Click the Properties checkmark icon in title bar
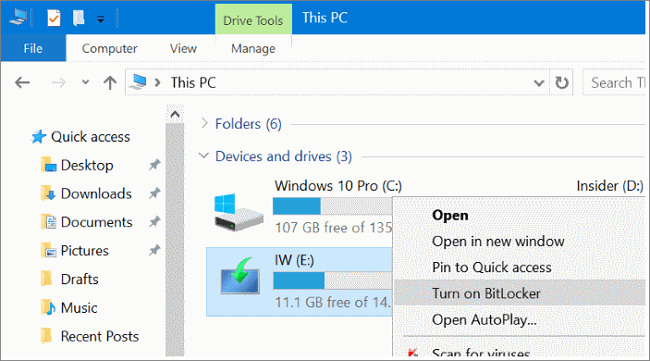This screenshot has height=361, width=650. pyautogui.click(x=54, y=18)
